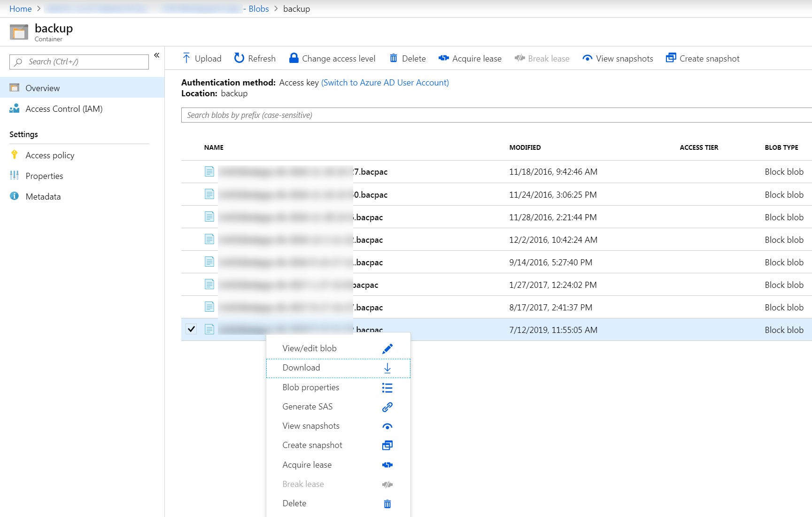Refresh the blob list
The height and width of the screenshot is (517, 812).
click(x=255, y=58)
